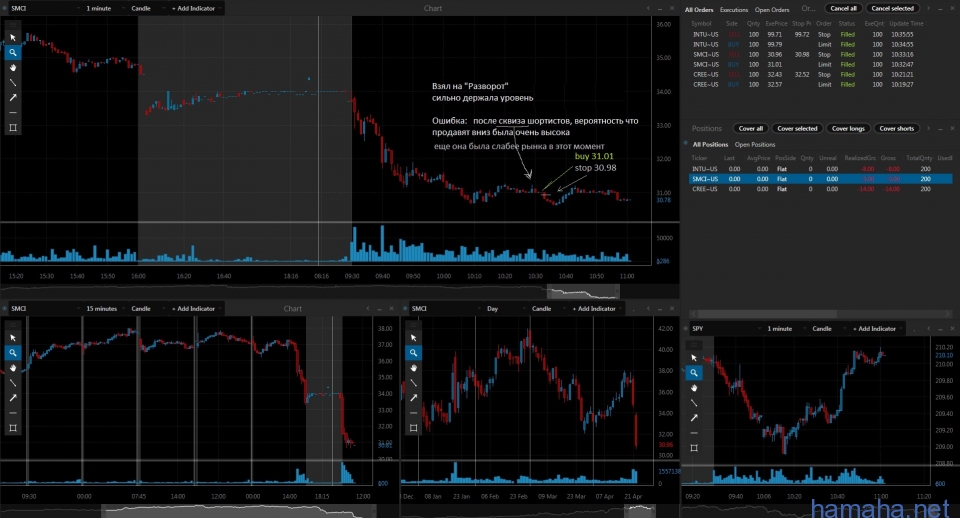The width and height of the screenshot is (960, 520).
Task: Activate the magnifier tool in the SMCI 15-minutes chart
Action: pyautogui.click(x=13, y=353)
